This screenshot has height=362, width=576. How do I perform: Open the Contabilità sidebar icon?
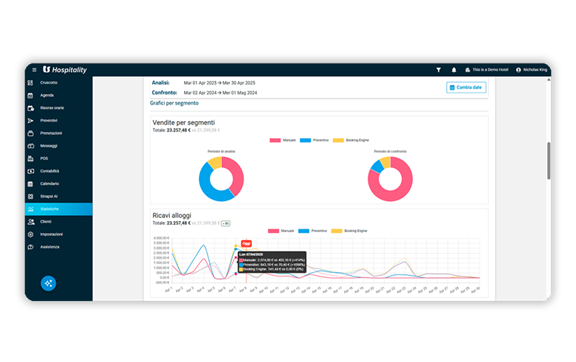coord(30,171)
